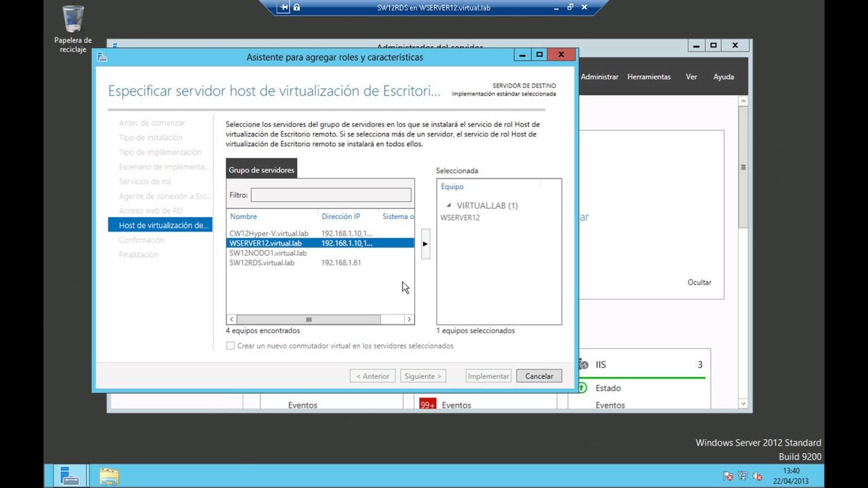Click the lock icon on the remote connection bar
Viewport: 868px width, 488px height.
tap(297, 7)
